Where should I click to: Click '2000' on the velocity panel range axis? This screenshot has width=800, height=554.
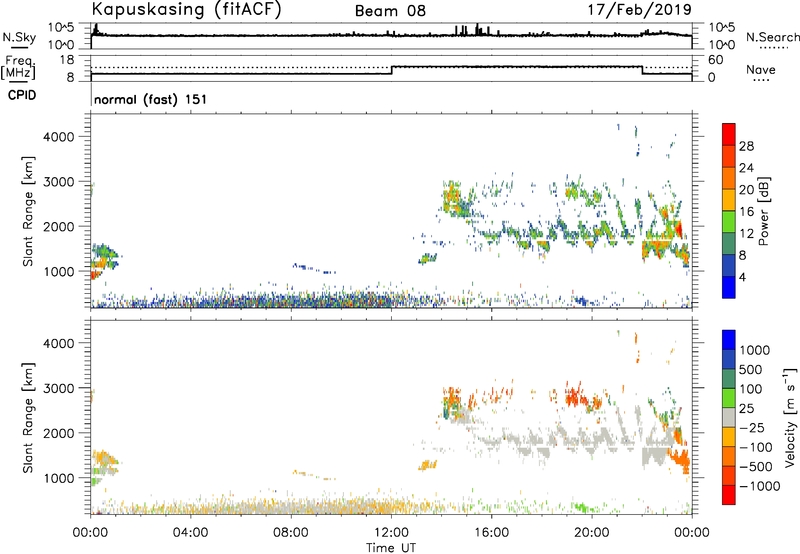click(x=59, y=433)
